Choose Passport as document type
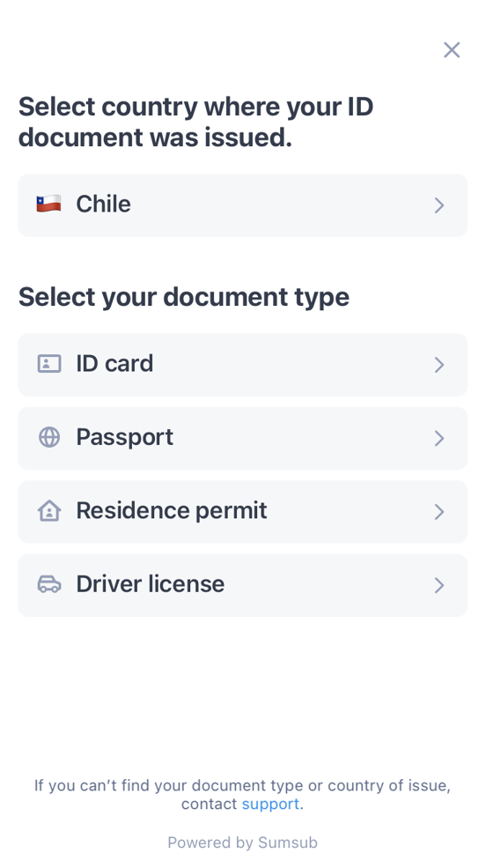The height and width of the screenshot is (868, 486). coord(243,439)
